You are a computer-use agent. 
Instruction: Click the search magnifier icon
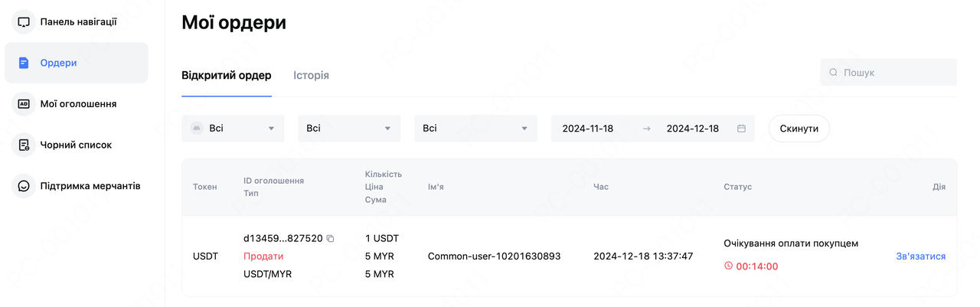coord(833,73)
